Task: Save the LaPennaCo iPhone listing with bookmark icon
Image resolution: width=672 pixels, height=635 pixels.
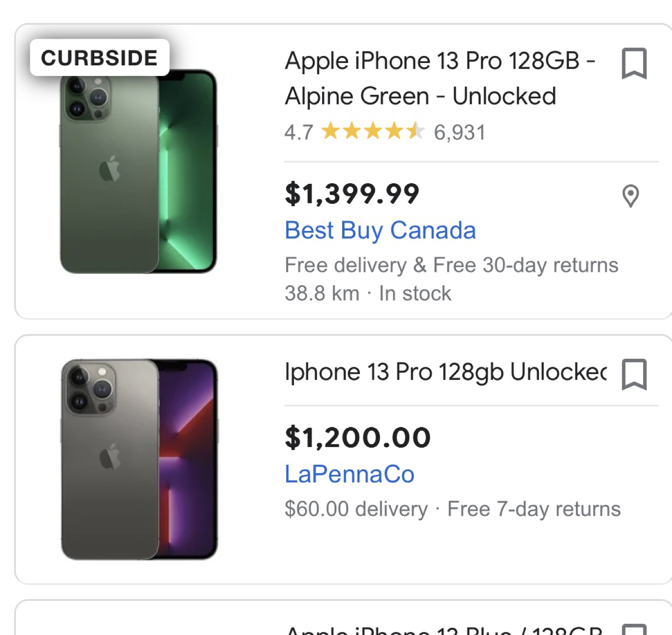Action: pos(634,374)
